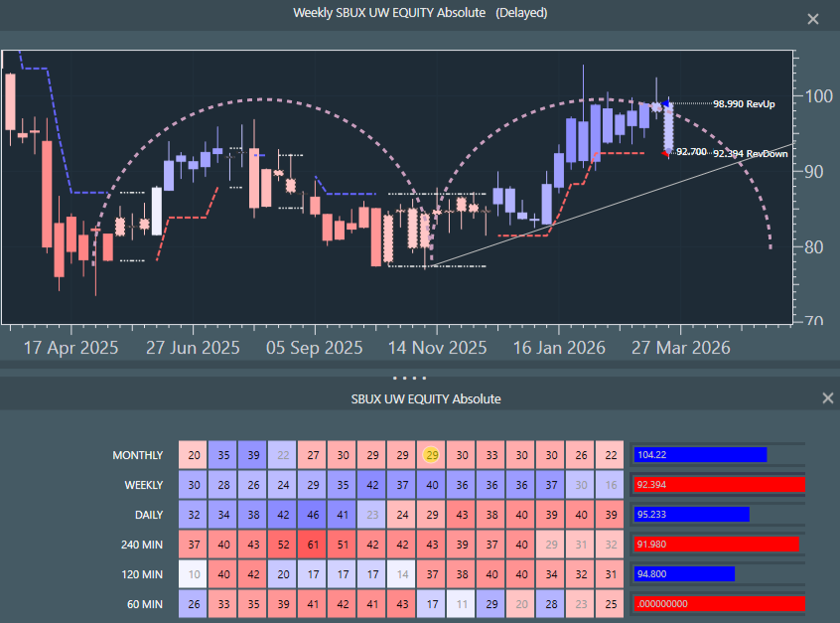The width and height of the screenshot is (840, 623).
Task: Select the 240 MIN row label
Action: 142,545
